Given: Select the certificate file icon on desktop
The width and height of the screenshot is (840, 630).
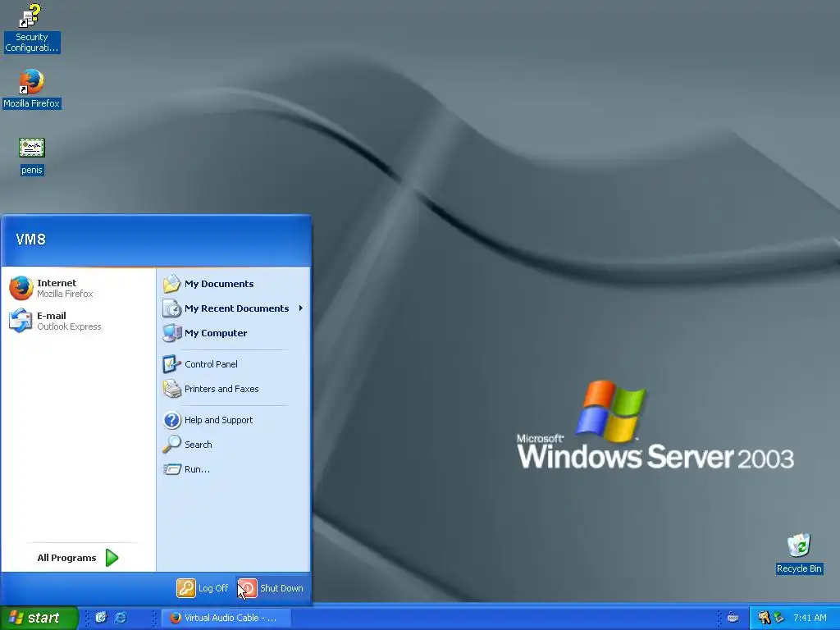Looking at the screenshot, I should coord(32,157).
